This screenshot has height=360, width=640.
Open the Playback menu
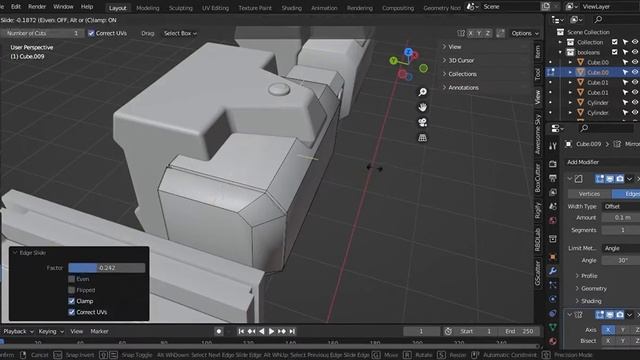18,331
